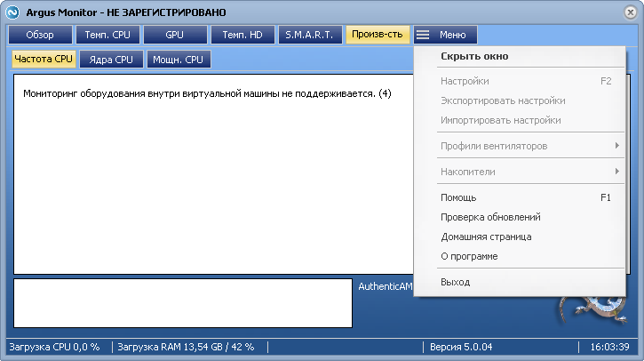Click the AuthenticAM processor label
The image size is (644, 361).
point(386,286)
